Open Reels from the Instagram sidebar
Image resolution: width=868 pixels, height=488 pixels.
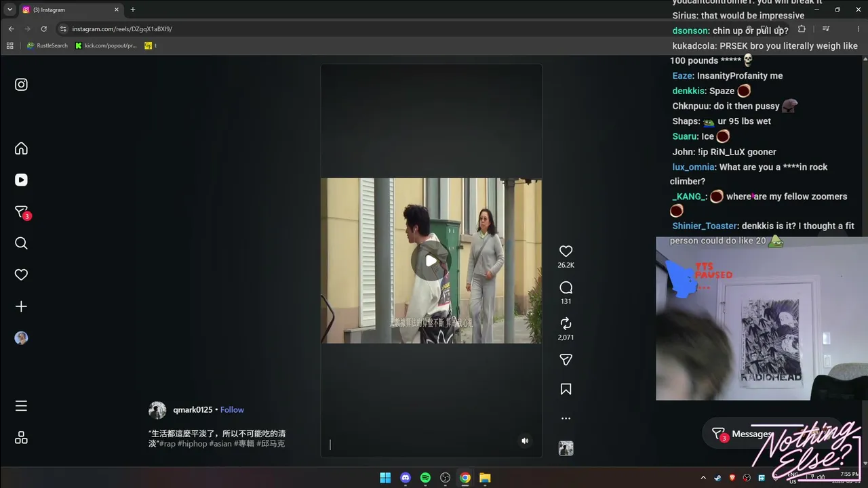pos(21,180)
